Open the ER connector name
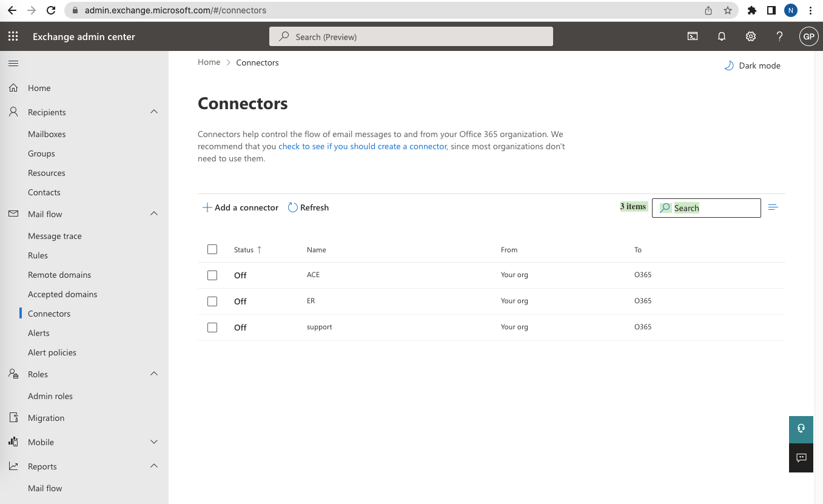 (311, 301)
